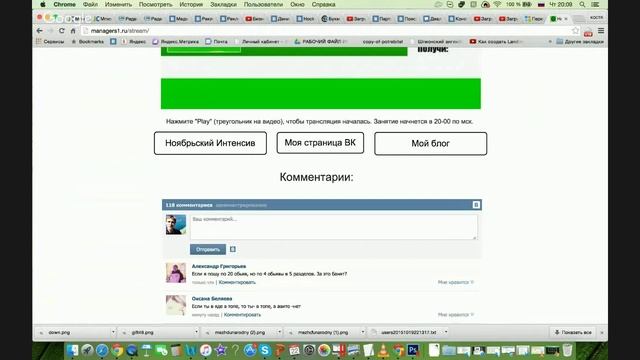Open Другие закладки bookmarks folder

coord(580,42)
